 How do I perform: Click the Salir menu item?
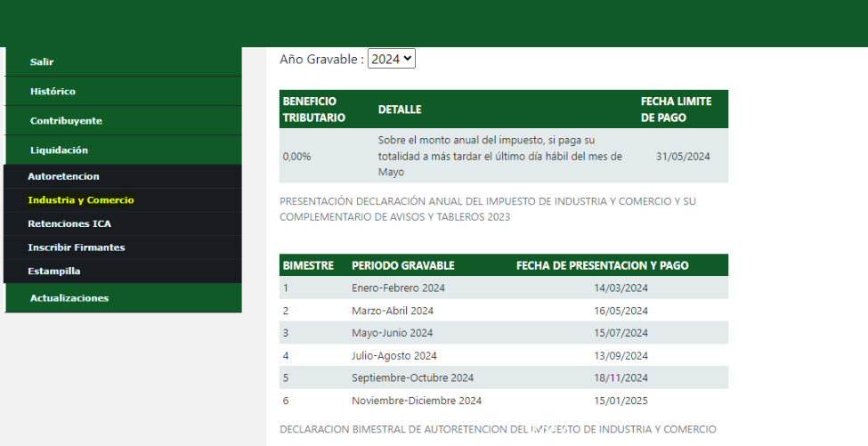point(124,62)
